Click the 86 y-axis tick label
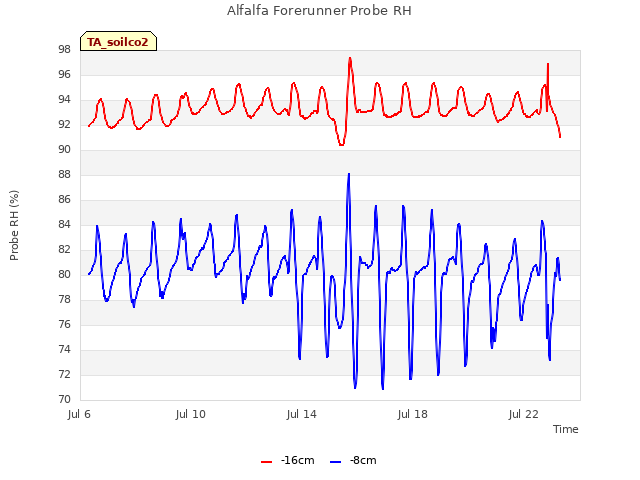 coord(64,200)
